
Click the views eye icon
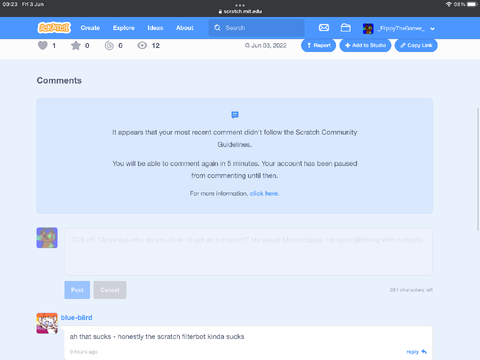pyautogui.click(x=142, y=45)
